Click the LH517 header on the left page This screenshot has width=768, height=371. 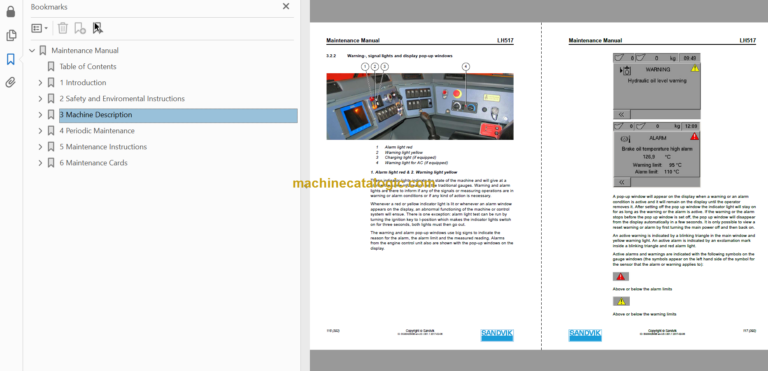(505, 41)
